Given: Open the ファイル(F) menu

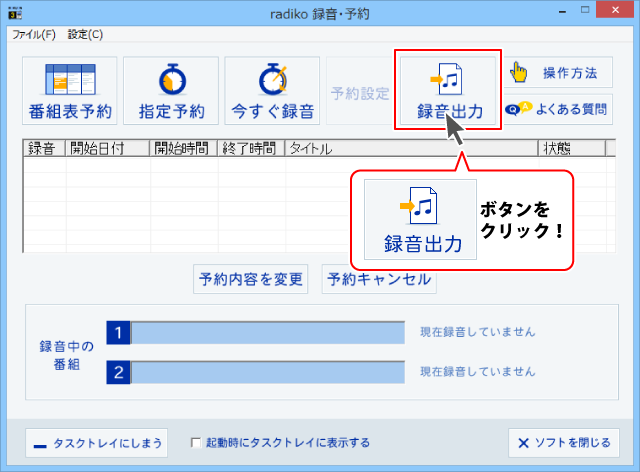Looking at the screenshot, I should click(x=34, y=35).
